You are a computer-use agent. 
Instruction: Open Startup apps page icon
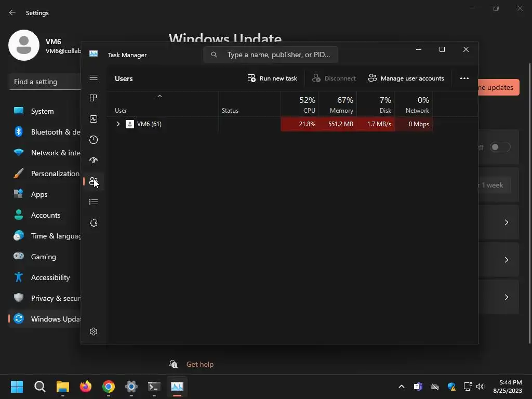94,160
